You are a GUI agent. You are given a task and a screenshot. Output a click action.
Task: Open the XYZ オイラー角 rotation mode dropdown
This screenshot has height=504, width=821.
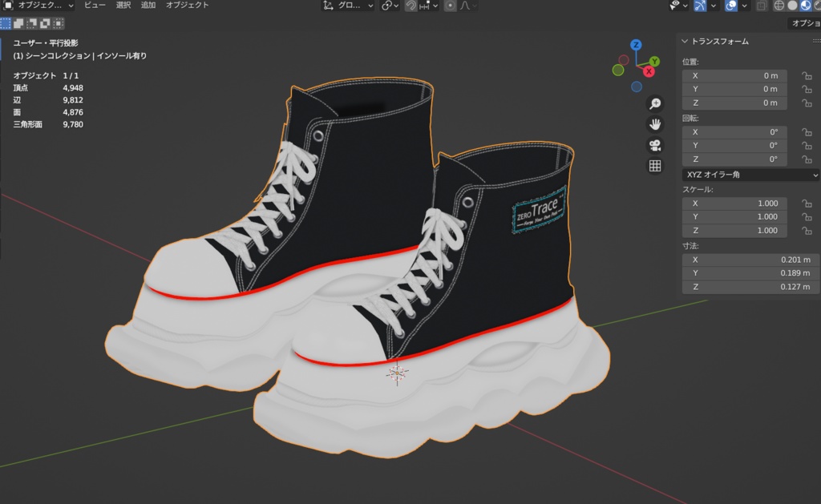pyautogui.click(x=750, y=175)
